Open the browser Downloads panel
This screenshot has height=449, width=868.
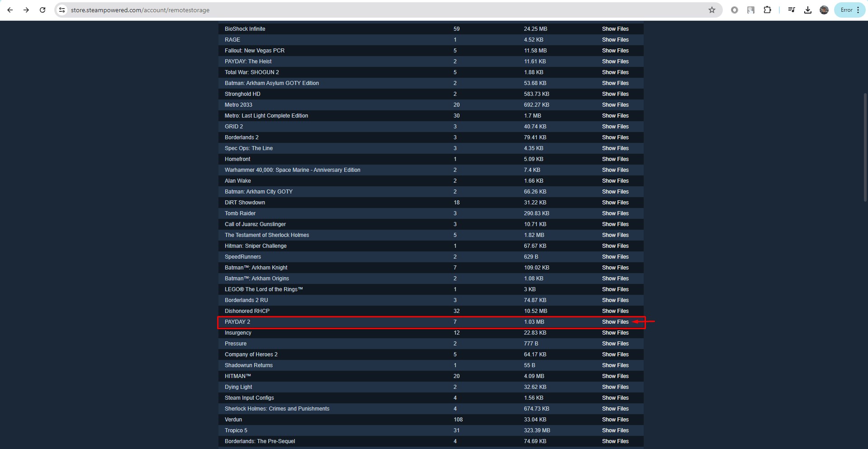pyautogui.click(x=808, y=10)
